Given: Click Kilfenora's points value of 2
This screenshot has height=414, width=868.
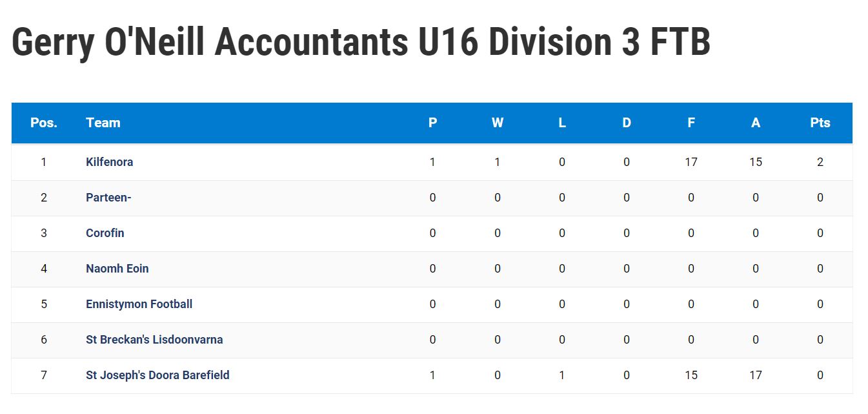Looking at the screenshot, I should (820, 162).
